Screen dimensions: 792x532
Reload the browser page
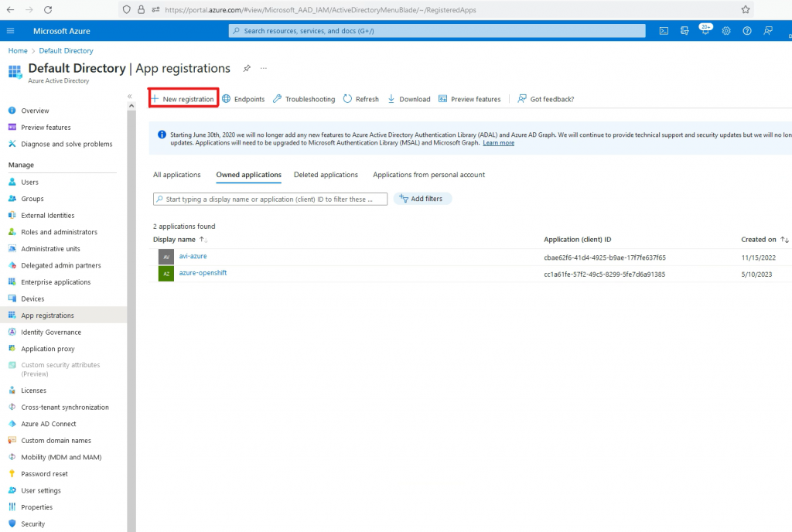(48, 9)
